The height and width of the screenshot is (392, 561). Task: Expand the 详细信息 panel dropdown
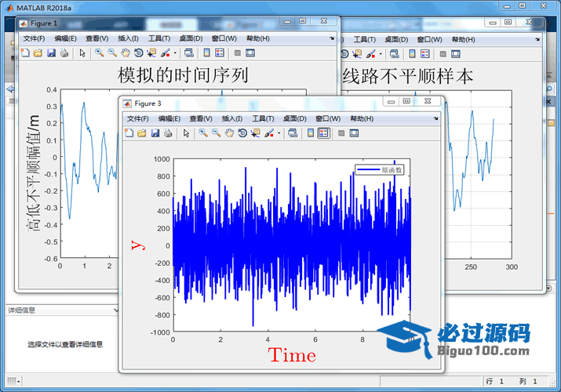pos(116,310)
